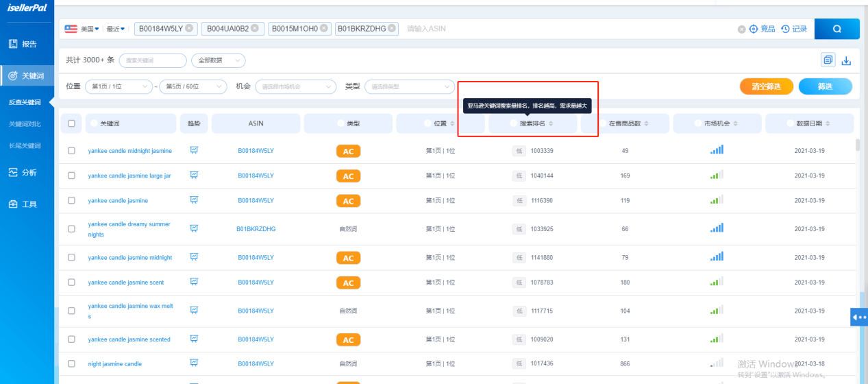Open the 请选择市场机会 dropdown
Image resolution: width=868 pixels, height=384 pixels.
[295, 86]
